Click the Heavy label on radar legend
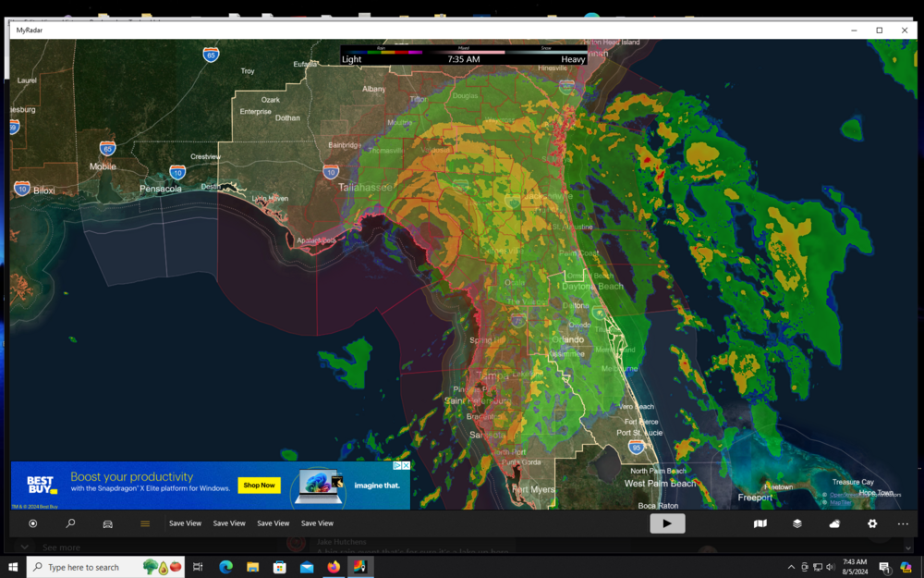924x578 pixels. tap(573, 59)
